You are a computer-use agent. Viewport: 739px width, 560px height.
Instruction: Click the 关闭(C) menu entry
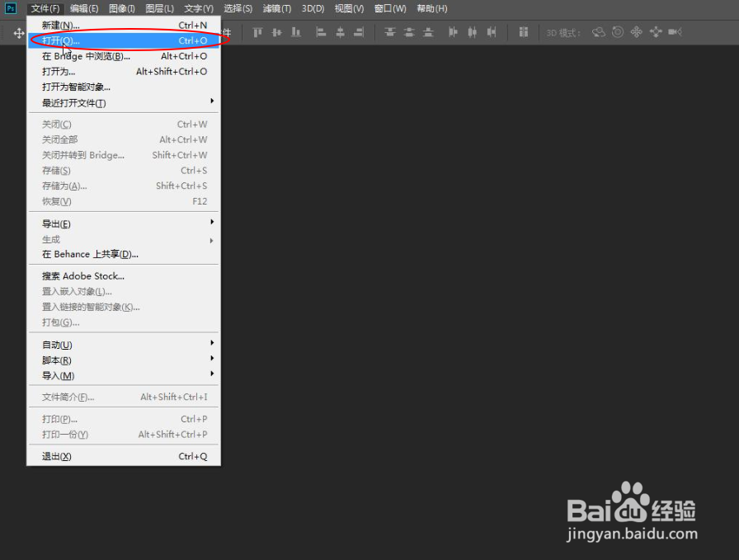[124, 125]
